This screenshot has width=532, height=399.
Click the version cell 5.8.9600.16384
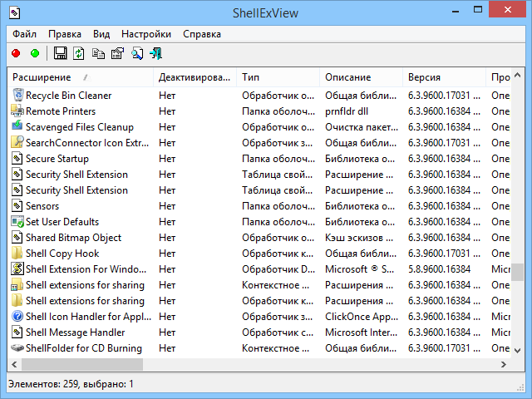[x=440, y=269]
